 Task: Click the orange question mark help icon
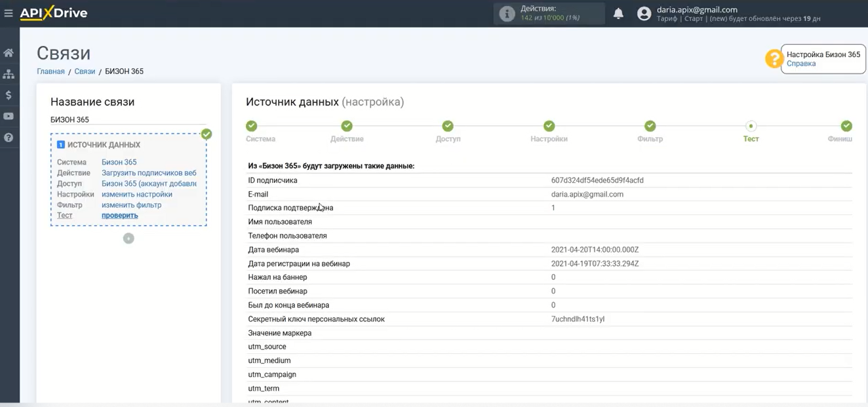click(x=774, y=59)
